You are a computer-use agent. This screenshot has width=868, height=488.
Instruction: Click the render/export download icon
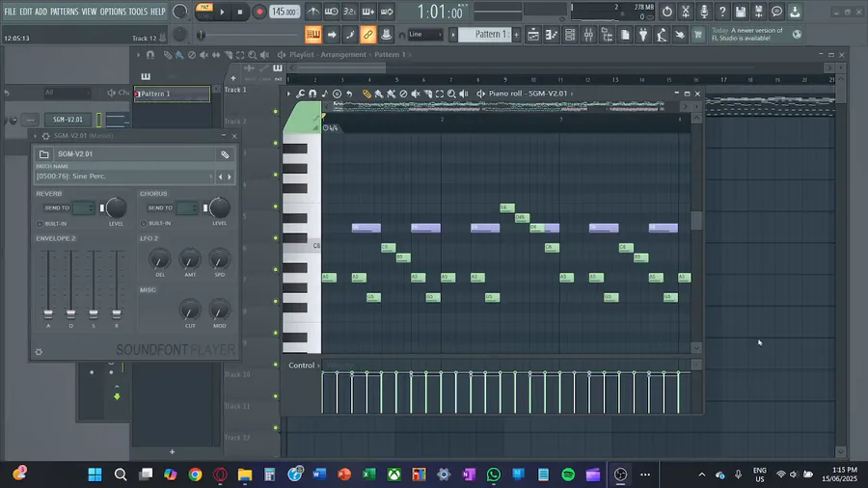click(795, 12)
